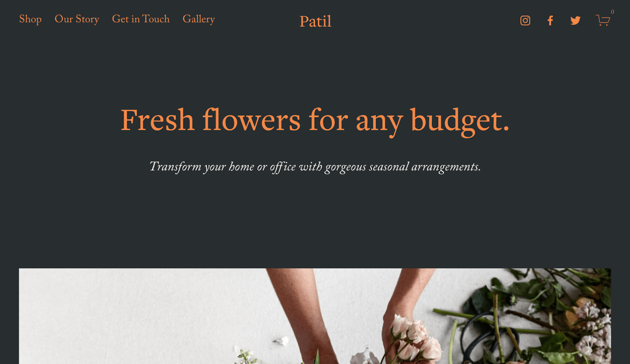This screenshot has height=364, width=630.
Task: Open the Twitter bird icon
Action: click(x=575, y=20)
